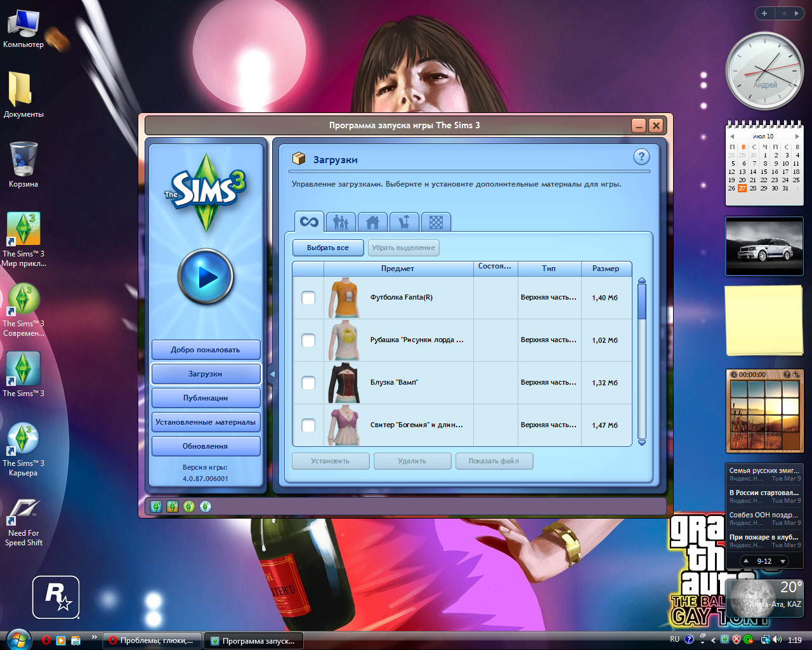812x650 pixels.
Task: Expand the quick launch chevron on taskbar
Action: click(x=95, y=637)
